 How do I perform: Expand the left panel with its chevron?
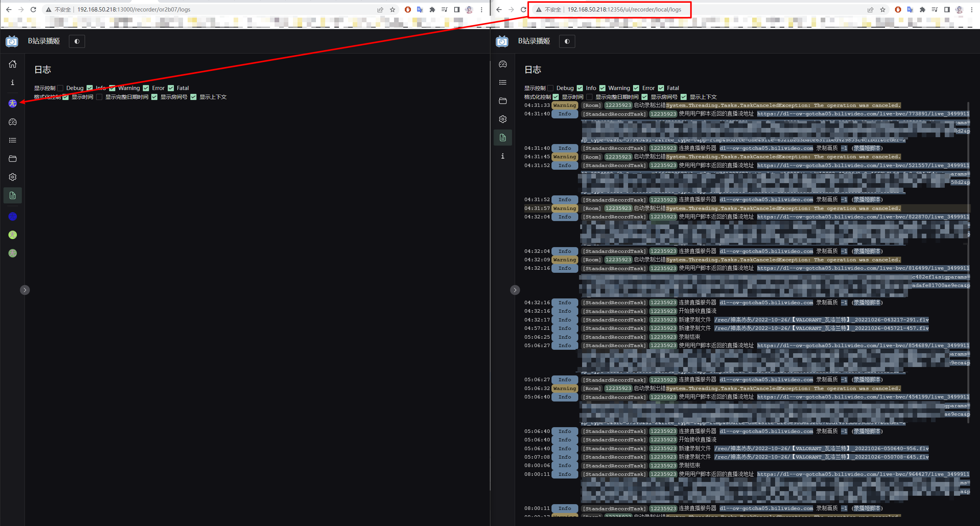coord(25,290)
